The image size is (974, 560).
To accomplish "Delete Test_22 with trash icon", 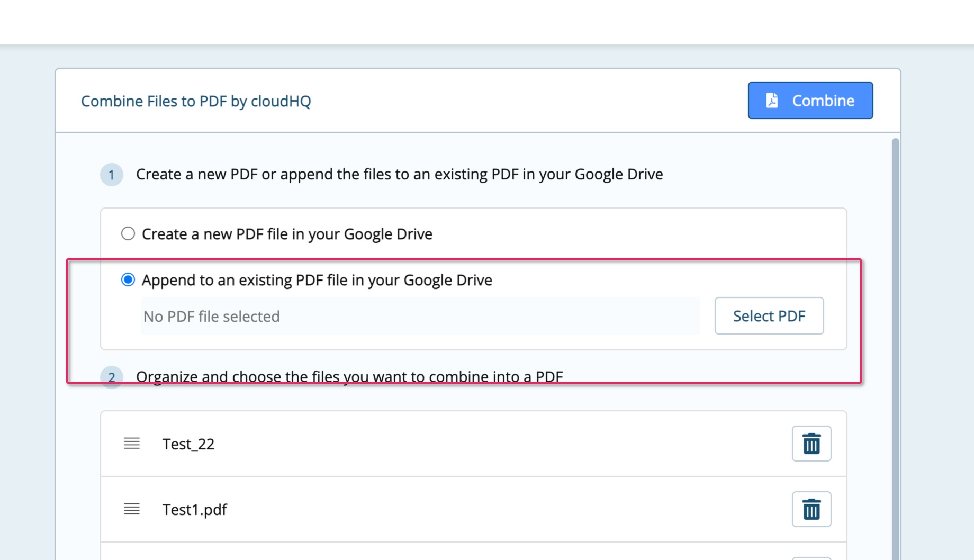I will [811, 444].
